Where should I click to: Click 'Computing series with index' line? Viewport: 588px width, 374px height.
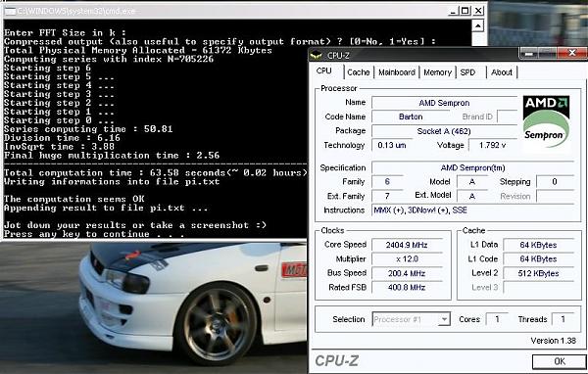[x=109, y=59]
